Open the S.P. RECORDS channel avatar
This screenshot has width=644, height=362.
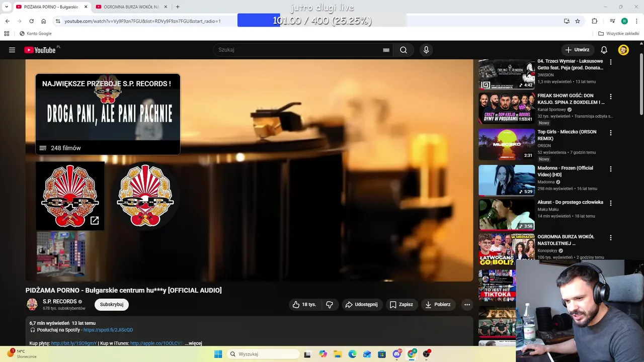[x=32, y=304]
